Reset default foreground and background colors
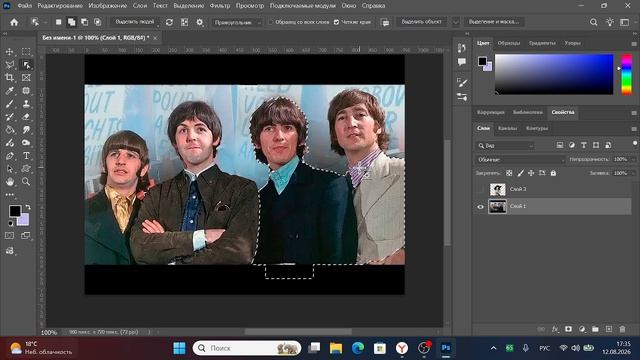The width and height of the screenshot is (640, 360). coord(11,224)
